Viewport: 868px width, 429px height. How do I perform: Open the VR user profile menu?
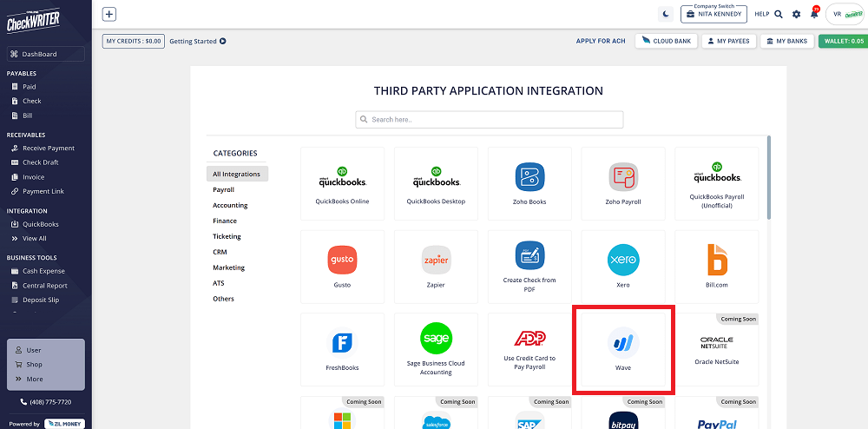(845, 15)
